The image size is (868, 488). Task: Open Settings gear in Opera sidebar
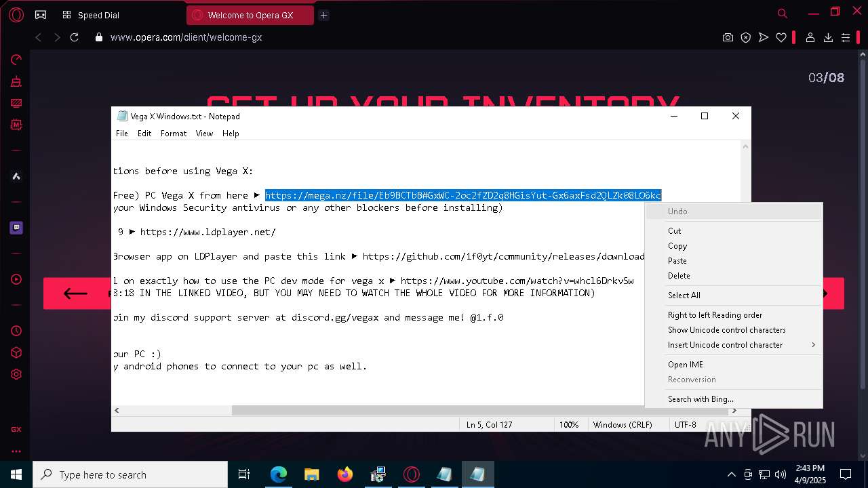coord(16,374)
